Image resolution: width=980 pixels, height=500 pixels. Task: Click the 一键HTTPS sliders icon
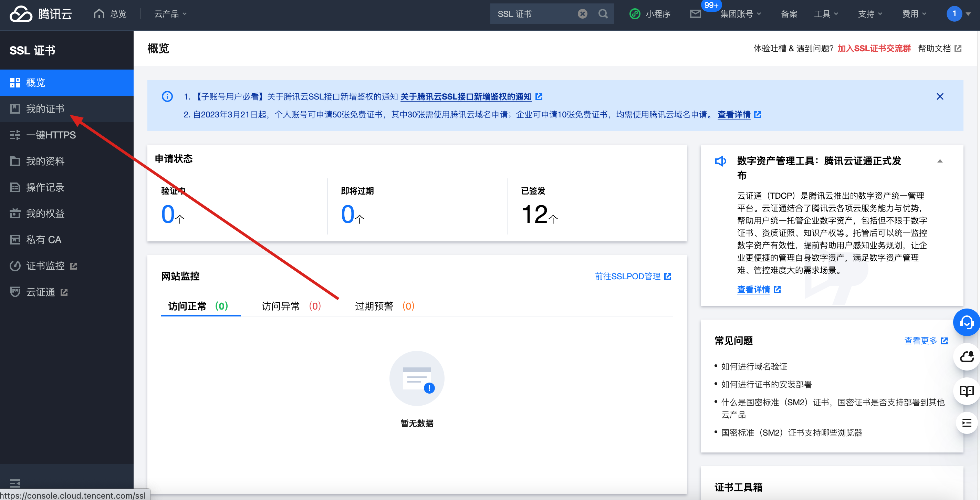[15, 135]
